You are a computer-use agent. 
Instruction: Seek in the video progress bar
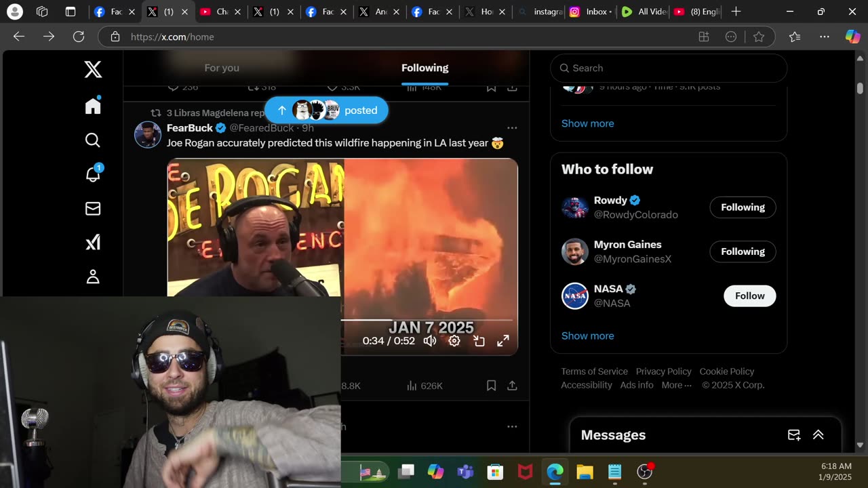point(426,320)
